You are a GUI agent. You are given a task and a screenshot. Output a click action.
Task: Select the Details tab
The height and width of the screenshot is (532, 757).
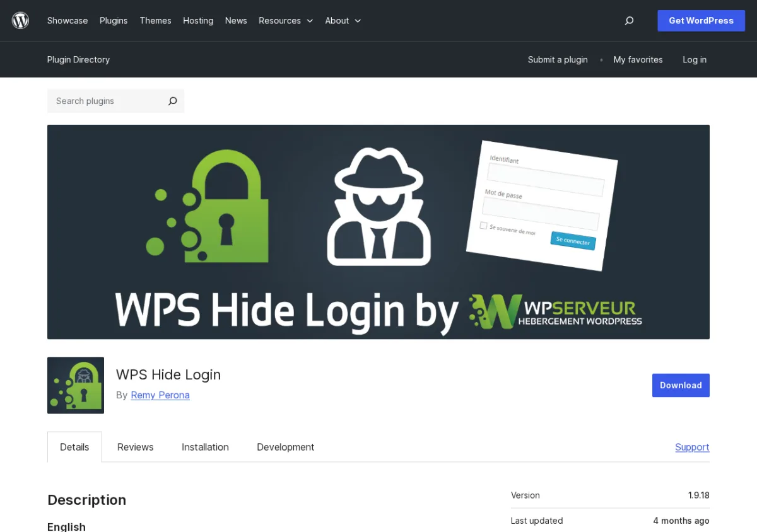click(x=74, y=447)
